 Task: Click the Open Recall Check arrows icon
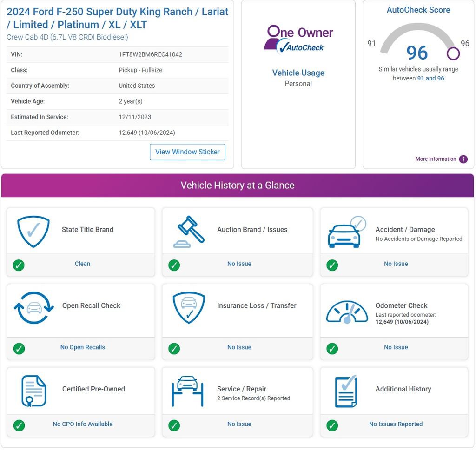(x=33, y=308)
